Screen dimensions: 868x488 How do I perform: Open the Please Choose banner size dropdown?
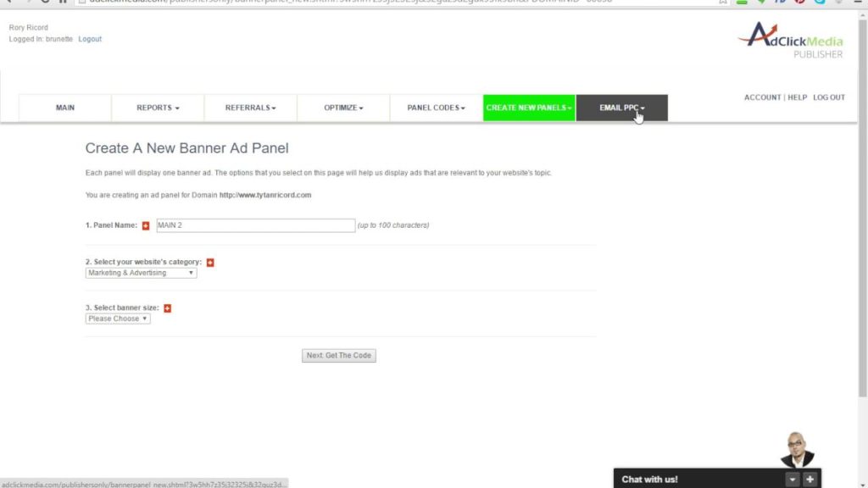point(117,319)
